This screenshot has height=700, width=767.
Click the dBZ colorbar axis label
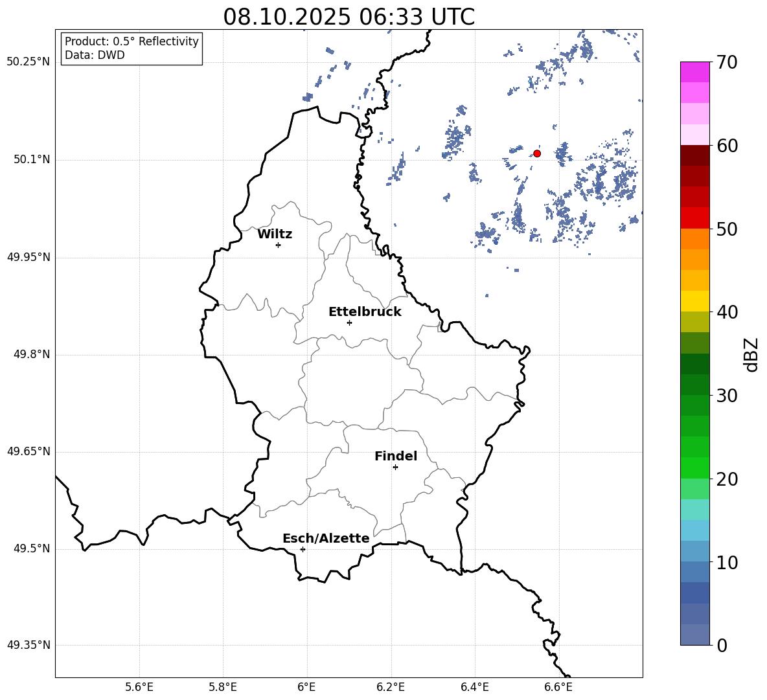pyautogui.click(x=751, y=354)
